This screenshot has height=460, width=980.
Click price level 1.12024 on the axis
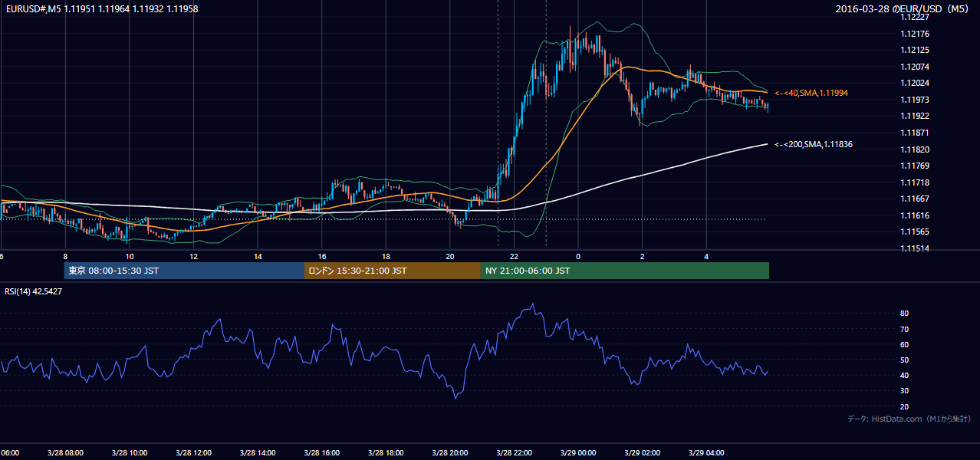(x=916, y=83)
